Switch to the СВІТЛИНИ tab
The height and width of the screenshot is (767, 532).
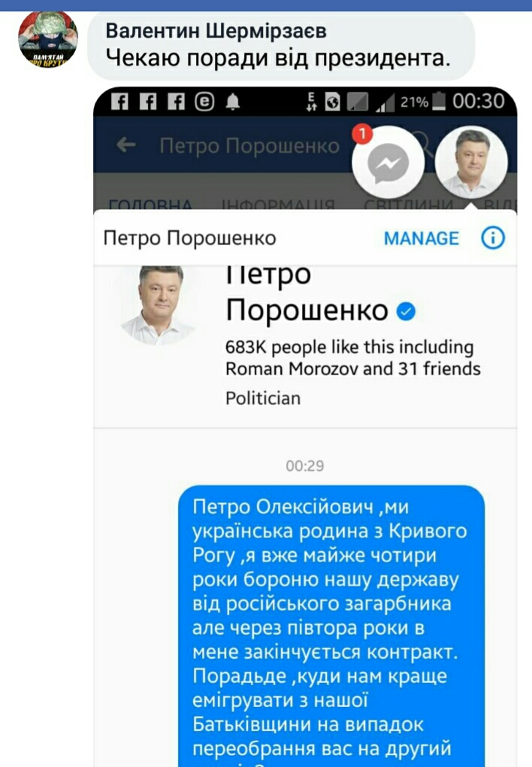(x=408, y=204)
